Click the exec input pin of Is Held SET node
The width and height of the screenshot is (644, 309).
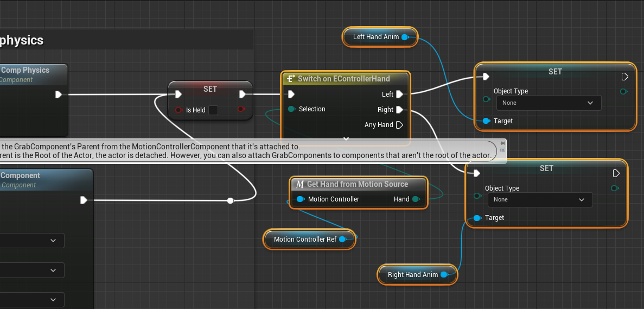click(178, 94)
